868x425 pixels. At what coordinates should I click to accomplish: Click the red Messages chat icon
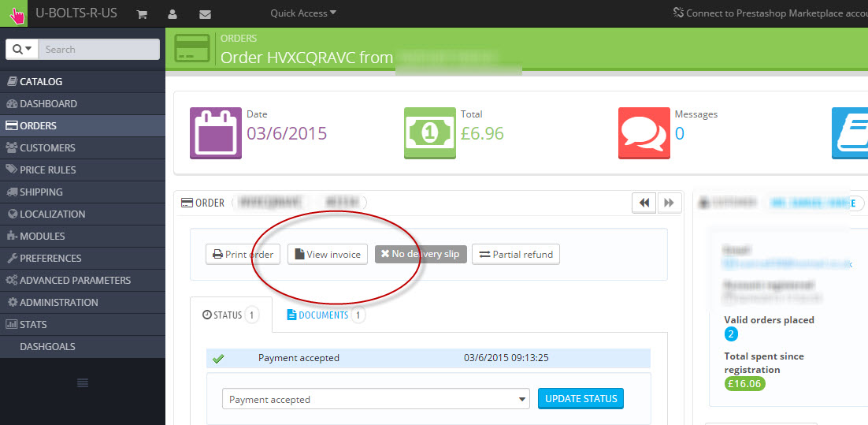coord(644,133)
